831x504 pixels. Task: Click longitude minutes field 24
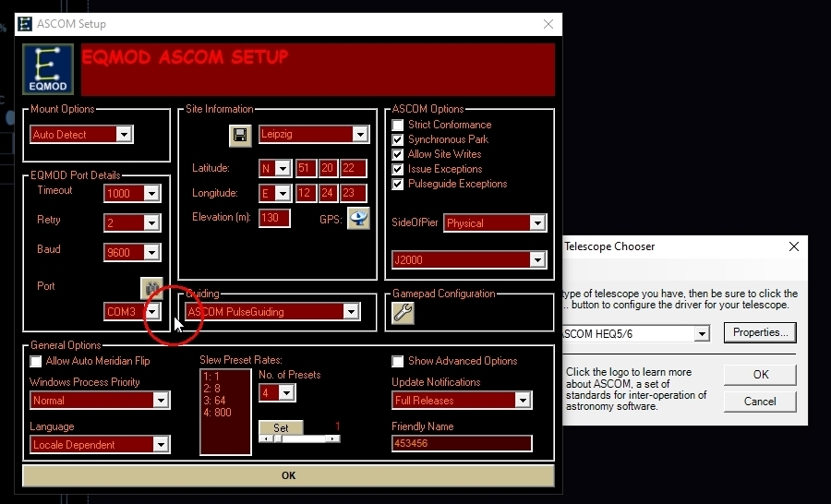pyautogui.click(x=328, y=193)
